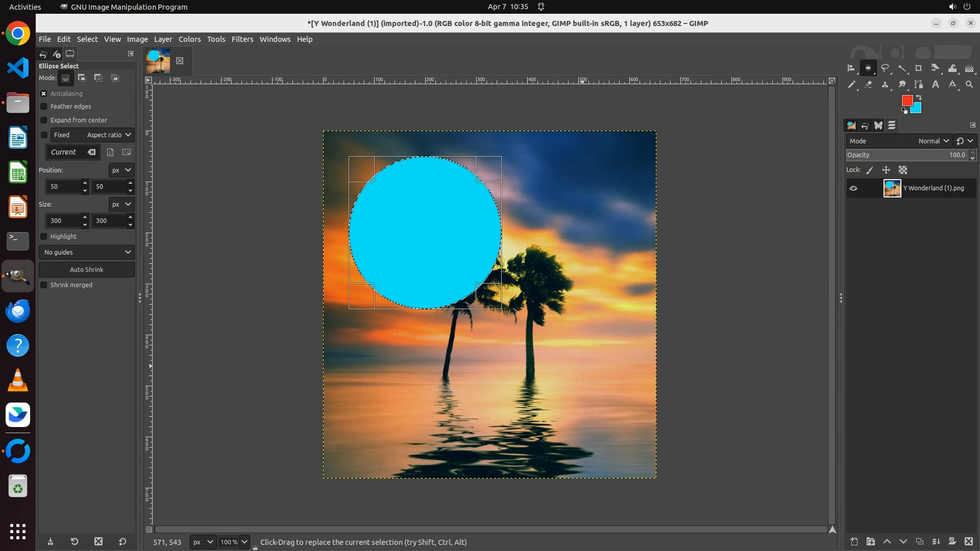Open the layer Mode Normal dropdown
The height and width of the screenshot is (551, 980).
933,141
